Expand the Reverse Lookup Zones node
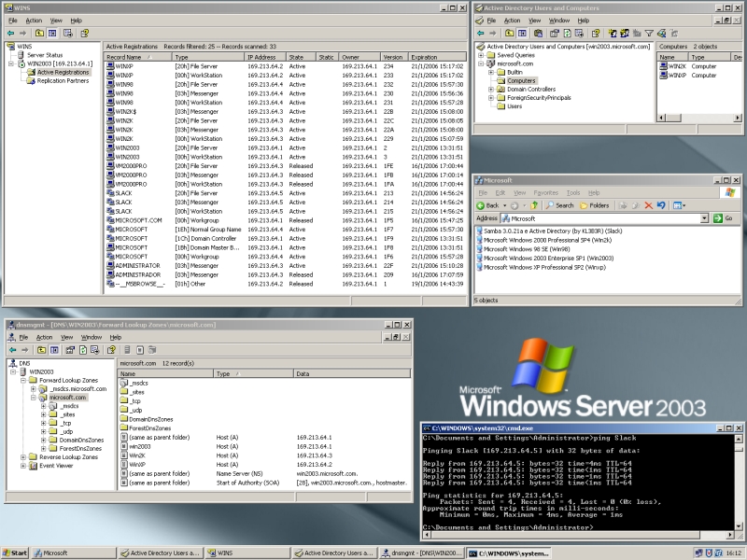Viewport: 747px width, 560px height. 23,457
